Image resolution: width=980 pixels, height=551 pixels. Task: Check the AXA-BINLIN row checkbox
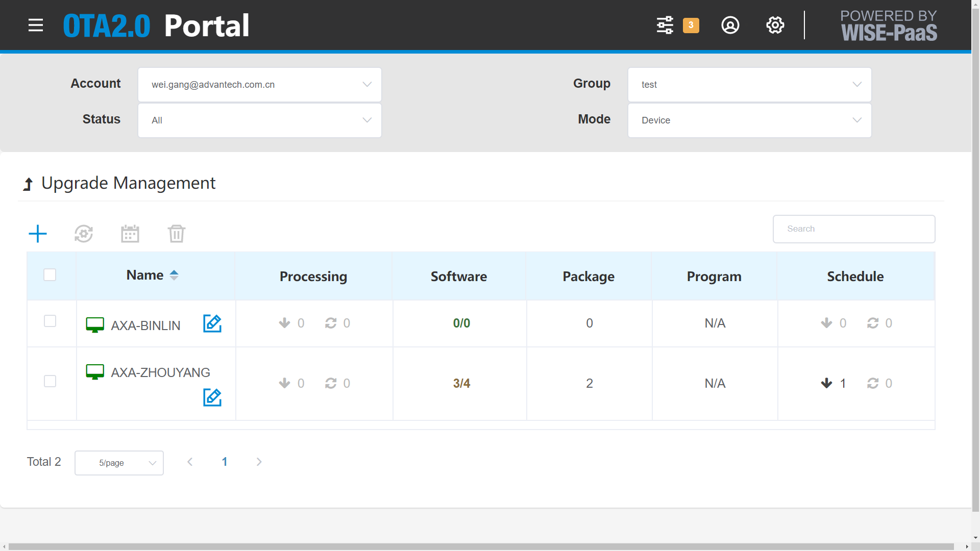pos(50,321)
